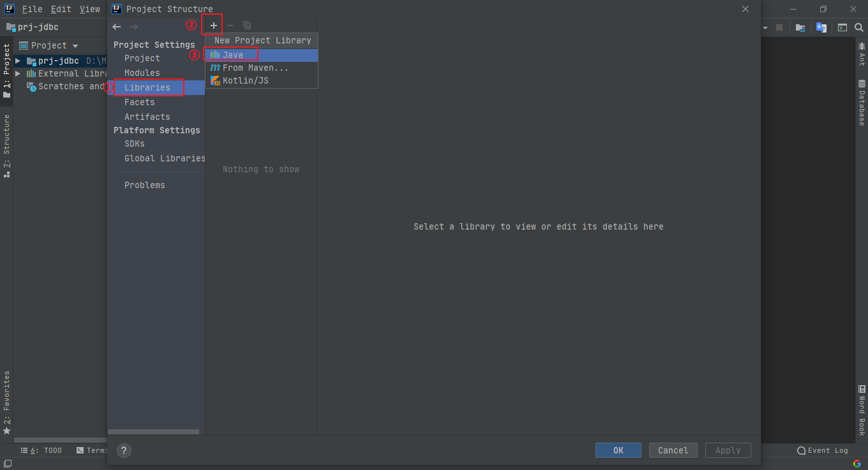The width and height of the screenshot is (868, 470).
Task: Open the Word Book tool window
Action: [x=862, y=410]
